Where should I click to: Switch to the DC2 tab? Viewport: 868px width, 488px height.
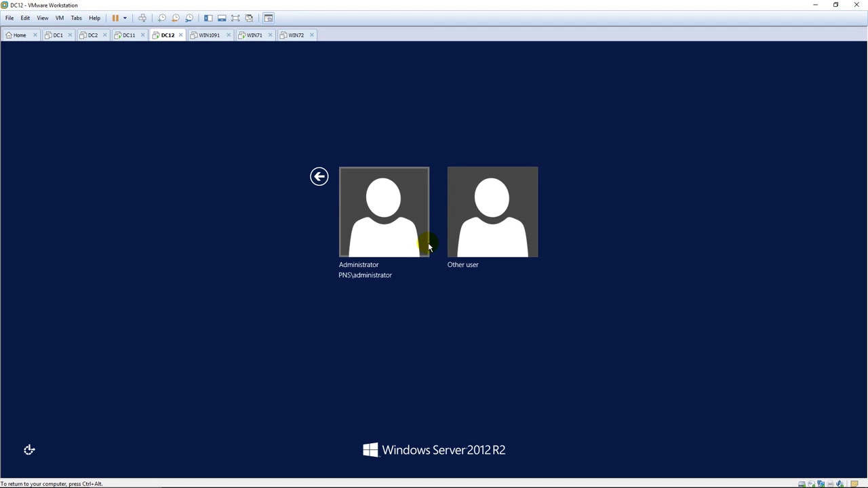(93, 35)
